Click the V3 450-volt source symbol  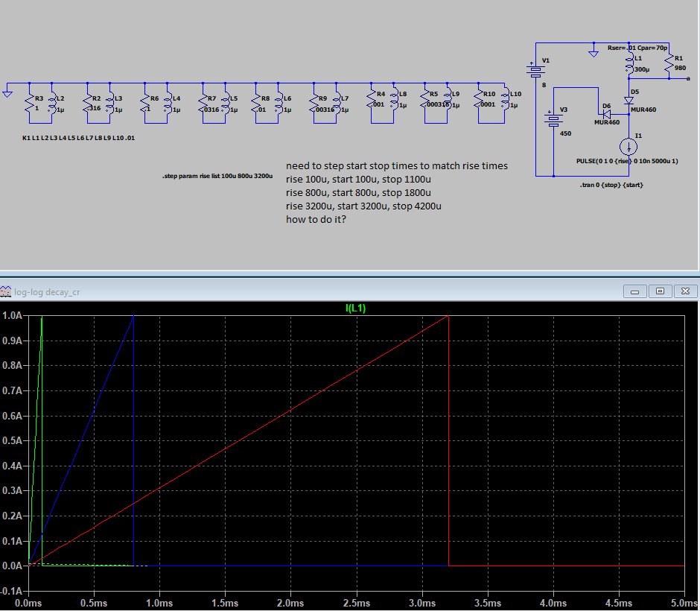coord(552,121)
